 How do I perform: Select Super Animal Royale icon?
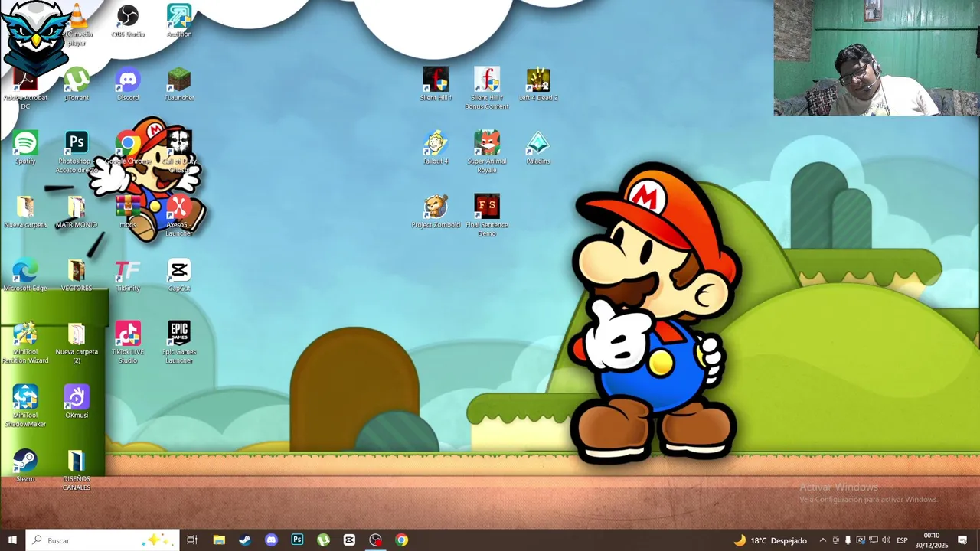click(487, 152)
